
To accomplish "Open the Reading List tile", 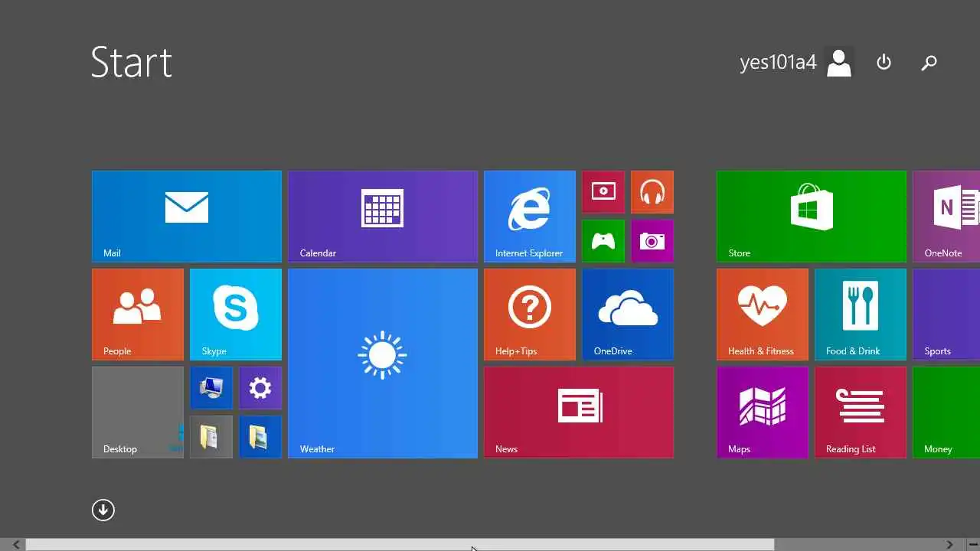I will 861,412.
